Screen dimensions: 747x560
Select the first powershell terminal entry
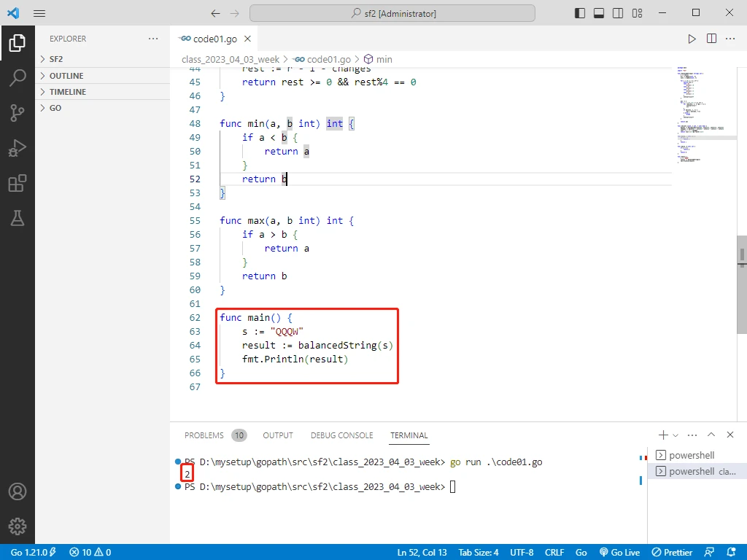[x=697, y=455]
